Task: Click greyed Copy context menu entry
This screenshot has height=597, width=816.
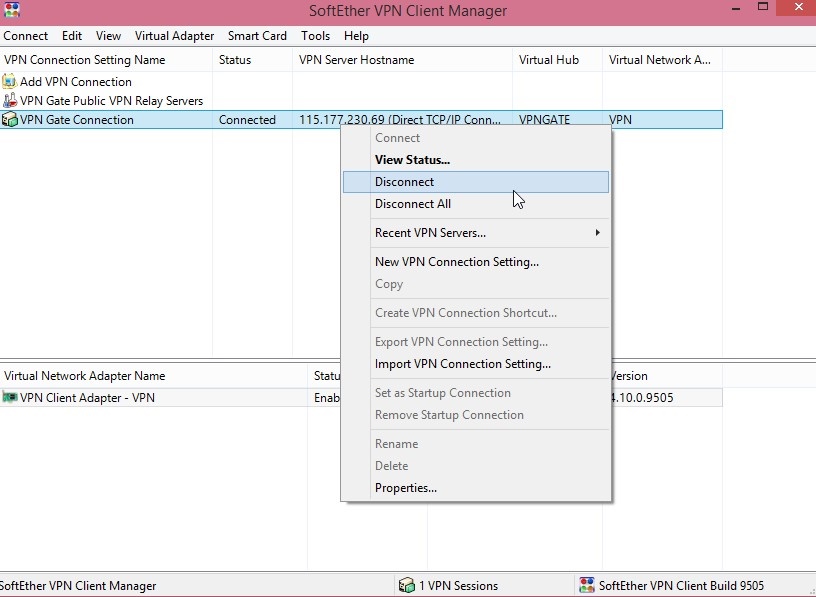Action: tap(476, 284)
